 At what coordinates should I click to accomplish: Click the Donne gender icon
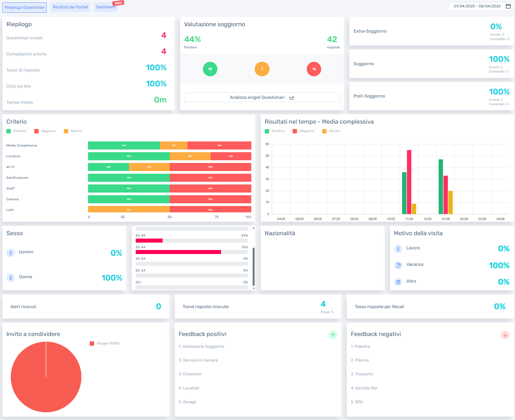[x=11, y=278]
